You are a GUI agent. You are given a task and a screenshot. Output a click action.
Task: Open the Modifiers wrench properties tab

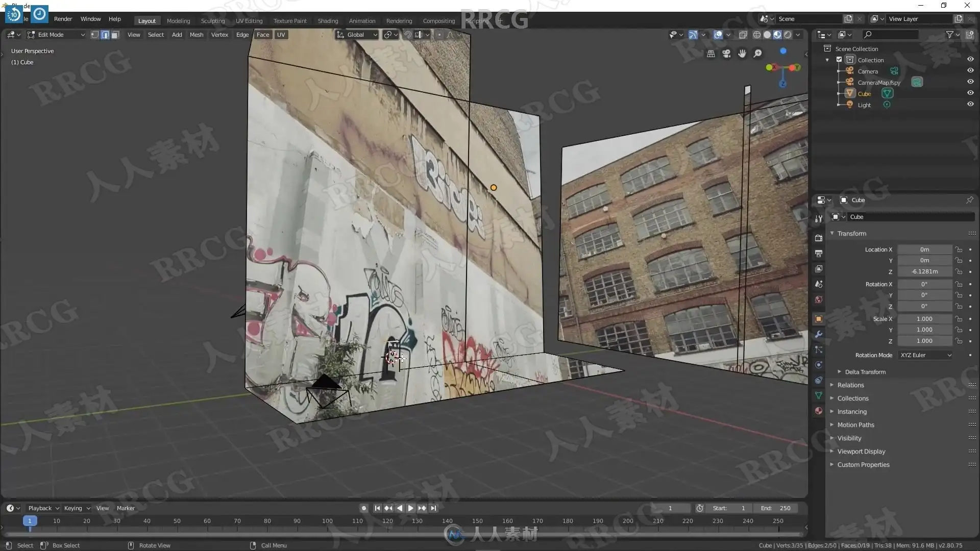point(819,334)
